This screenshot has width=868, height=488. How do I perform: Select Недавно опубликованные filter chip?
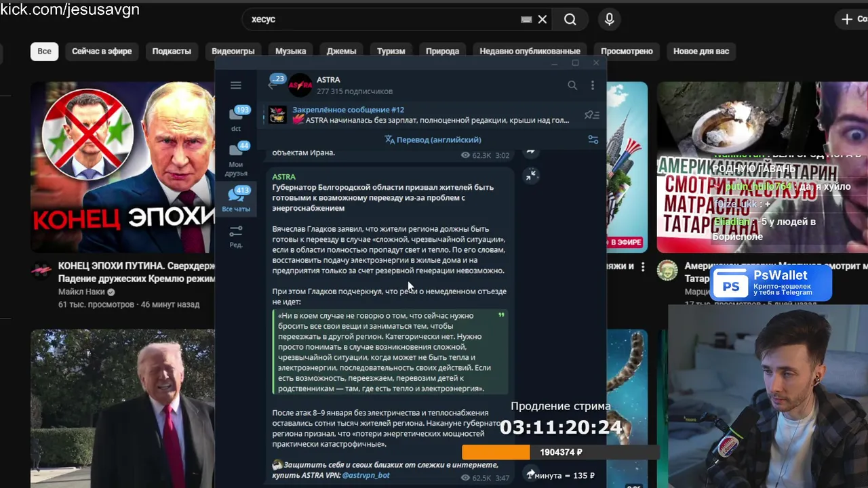click(x=530, y=51)
